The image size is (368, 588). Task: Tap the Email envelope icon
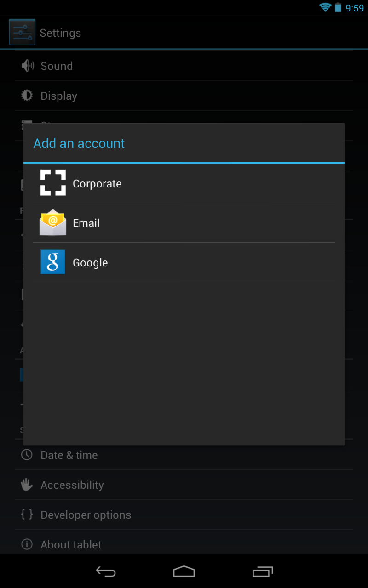pyautogui.click(x=53, y=222)
